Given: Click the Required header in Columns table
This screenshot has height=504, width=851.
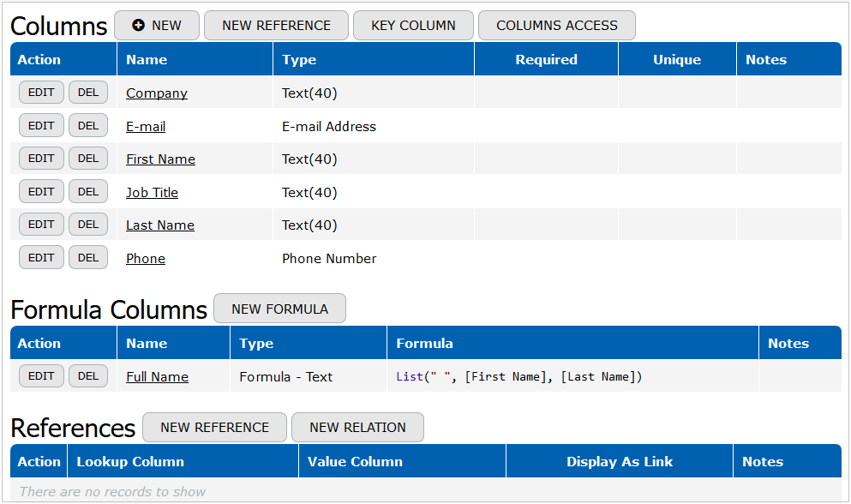Looking at the screenshot, I should (x=546, y=59).
